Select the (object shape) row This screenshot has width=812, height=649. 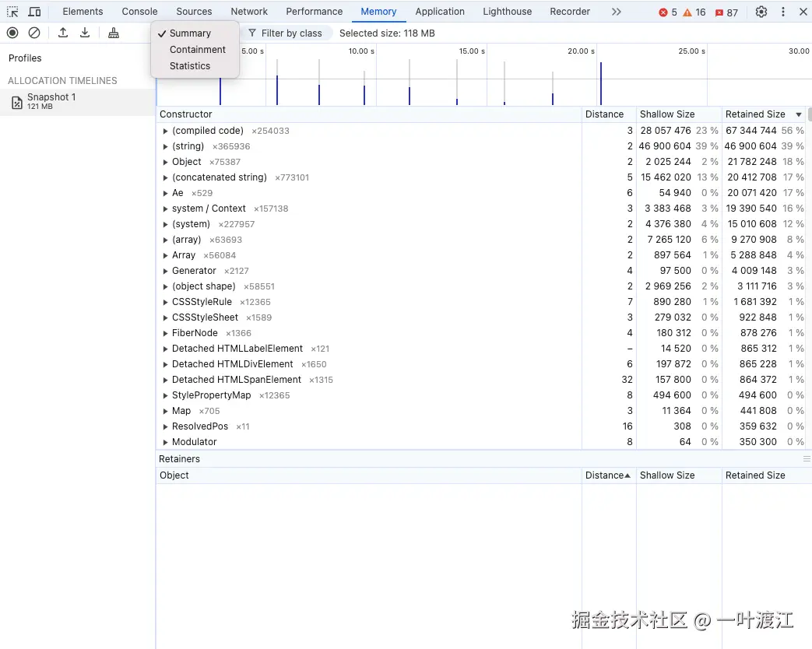482,286
